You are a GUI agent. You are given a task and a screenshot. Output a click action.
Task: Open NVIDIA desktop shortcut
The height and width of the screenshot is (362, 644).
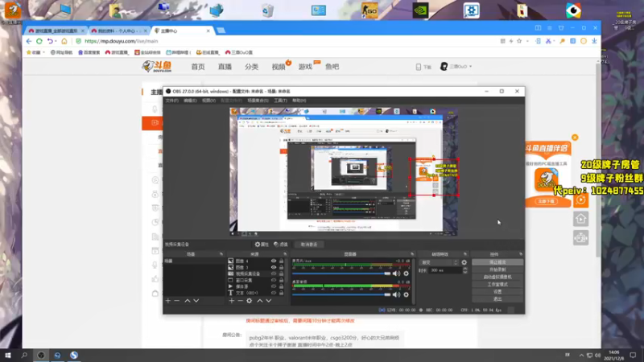pos(420,10)
